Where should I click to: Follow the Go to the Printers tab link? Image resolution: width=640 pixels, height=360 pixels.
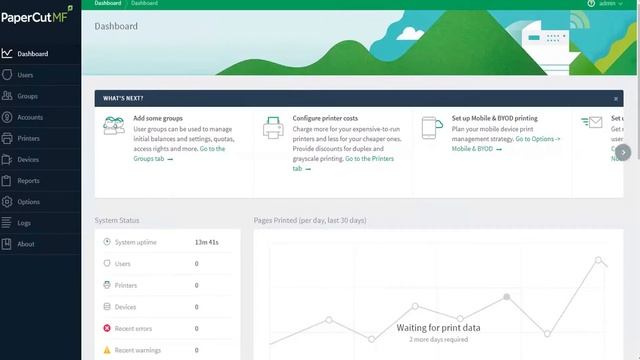(x=343, y=163)
